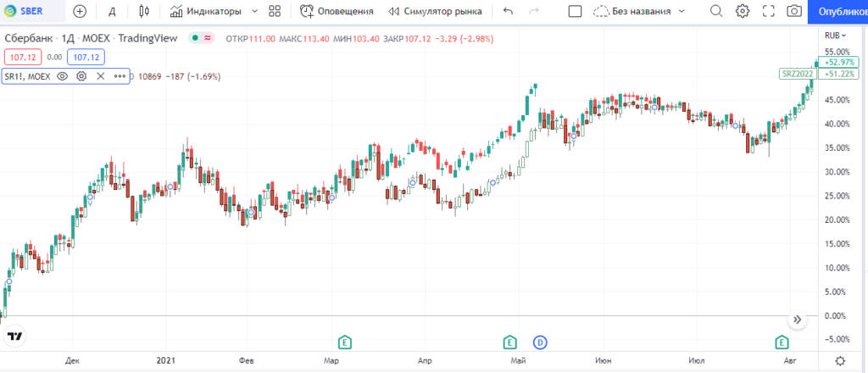Image resolution: width=868 pixels, height=373 pixels.
Task: Open chart settings gear in top toolbar
Action: click(x=743, y=11)
